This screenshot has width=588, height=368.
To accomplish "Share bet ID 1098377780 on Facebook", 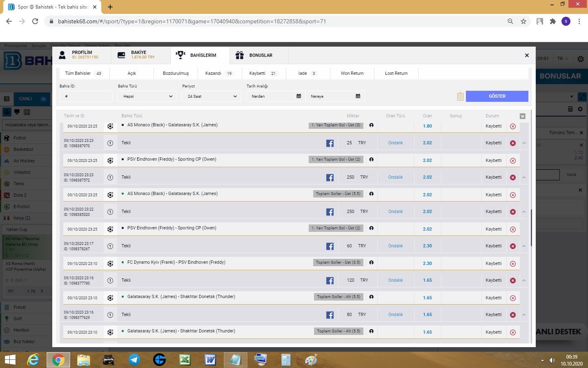I will tap(330, 280).
